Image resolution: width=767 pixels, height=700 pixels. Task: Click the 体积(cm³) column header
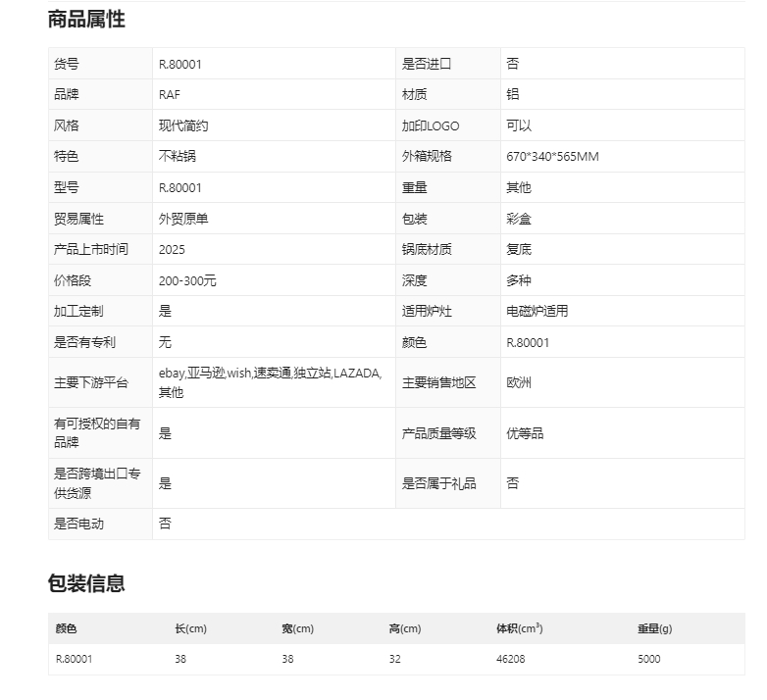click(x=520, y=628)
